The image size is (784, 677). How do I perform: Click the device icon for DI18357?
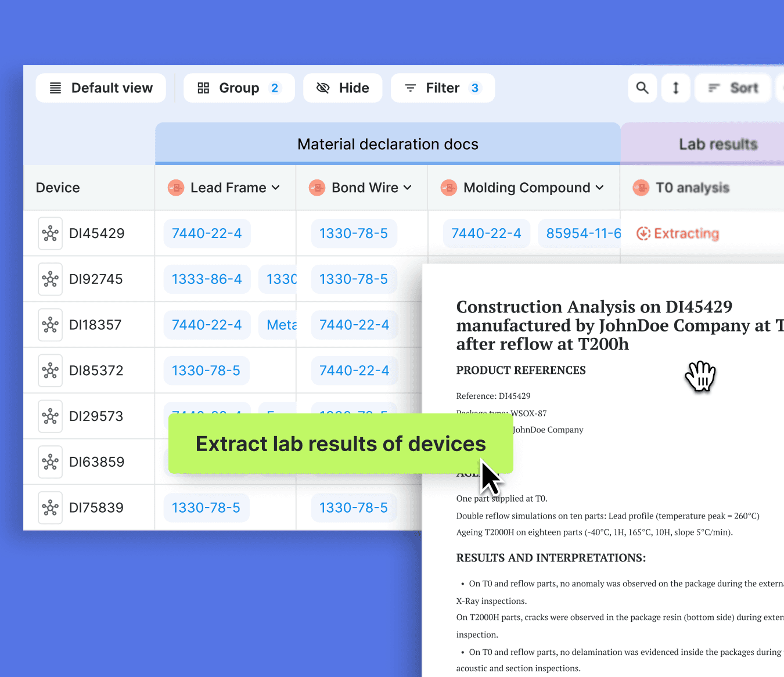pyautogui.click(x=51, y=325)
